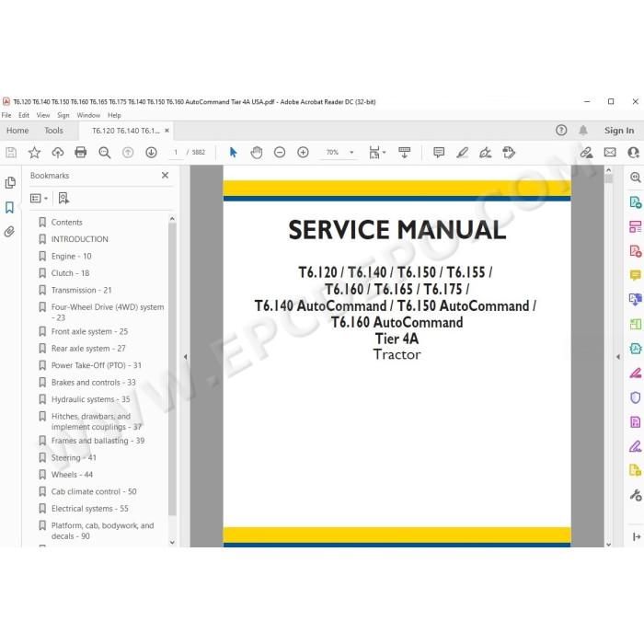Expand the right tools pane arrow

pyautogui.click(x=637, y=536)
